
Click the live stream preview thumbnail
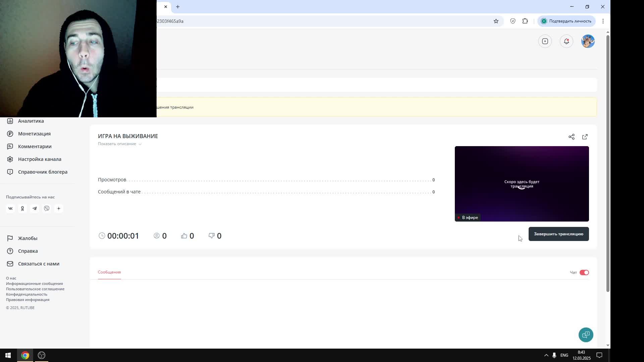click(522, 184)
